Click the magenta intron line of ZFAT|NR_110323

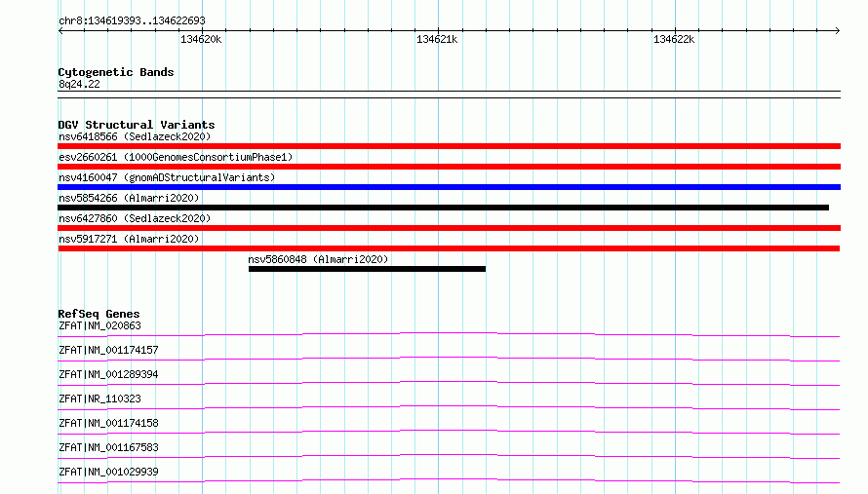click(x=449, y=406)
